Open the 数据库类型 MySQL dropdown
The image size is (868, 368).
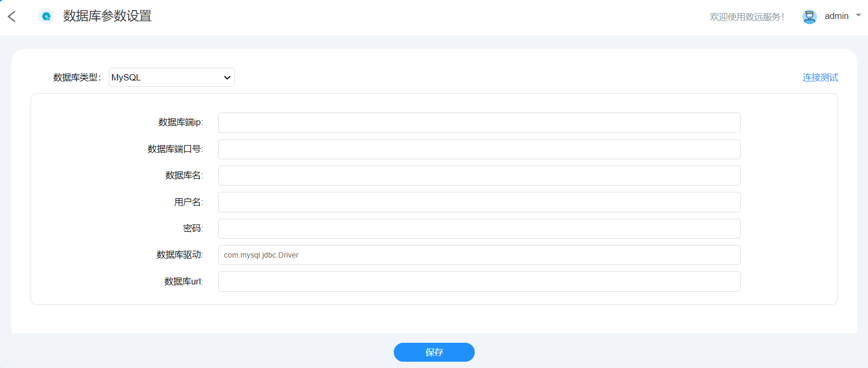point(171,77)
